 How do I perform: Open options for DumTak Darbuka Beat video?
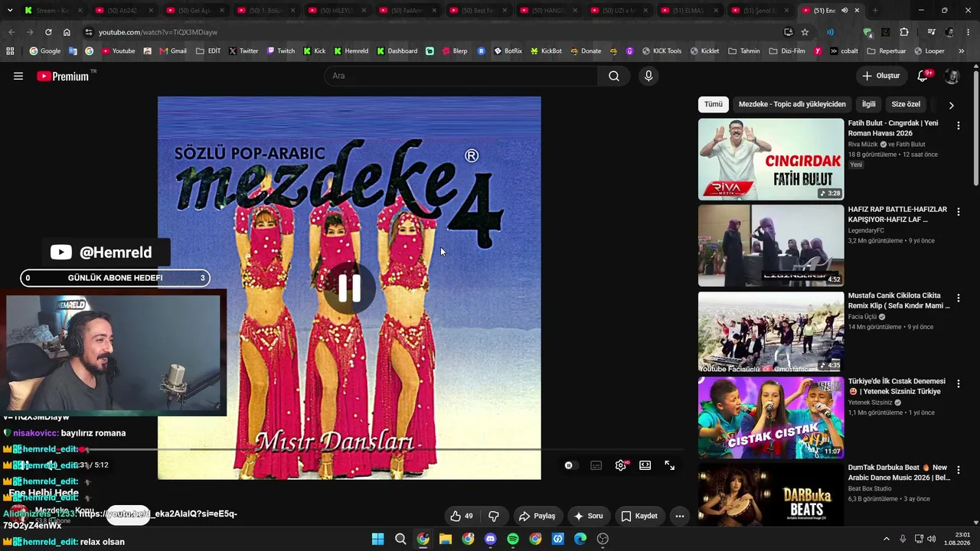958,470
